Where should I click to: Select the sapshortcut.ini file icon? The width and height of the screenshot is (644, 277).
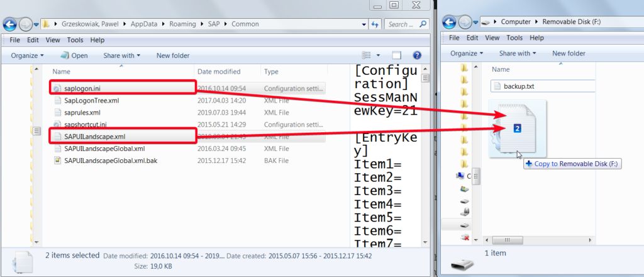click(x=57, y=124)
